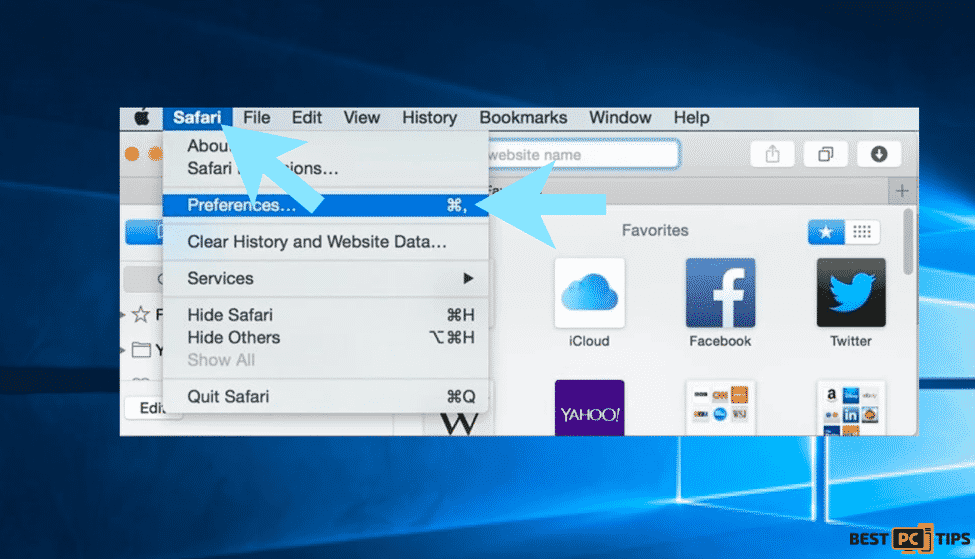Viewport: 975px width, 559px height.
Task: Add a new tab with the plus button
Action: tap(902, 191)
